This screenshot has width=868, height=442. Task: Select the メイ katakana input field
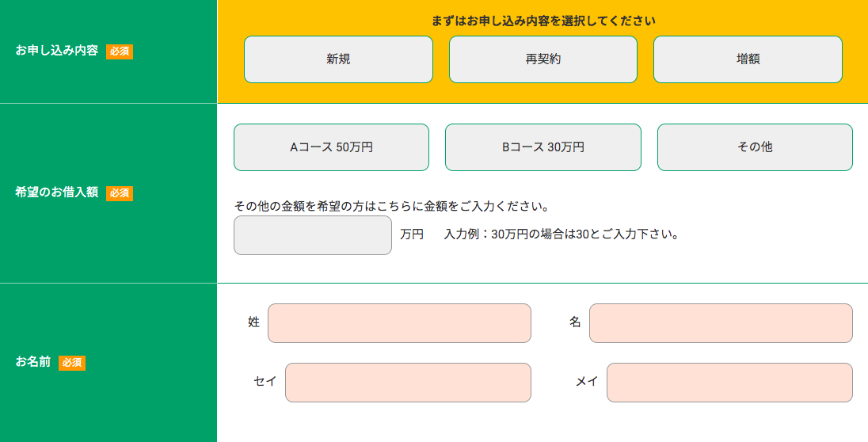point(729,383)
